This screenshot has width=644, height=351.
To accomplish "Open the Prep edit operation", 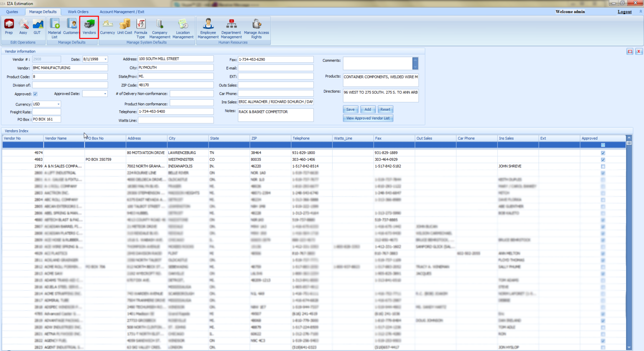I will click(9, 27).
